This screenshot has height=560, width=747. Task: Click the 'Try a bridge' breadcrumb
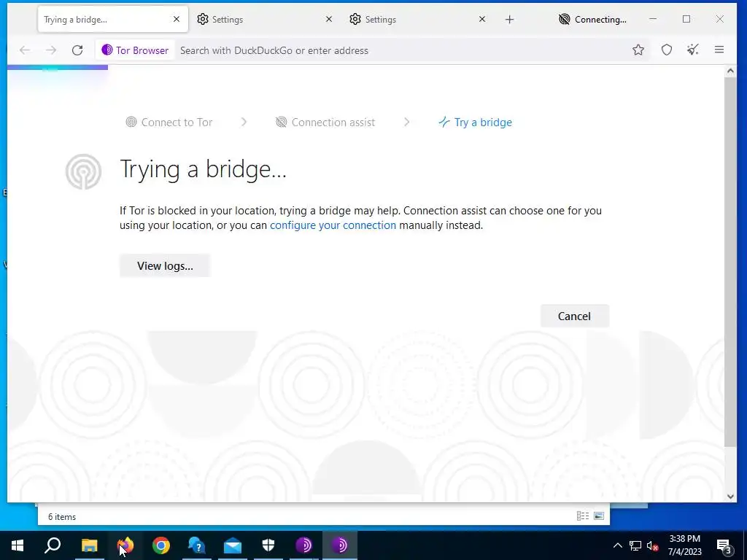(476, 122)
